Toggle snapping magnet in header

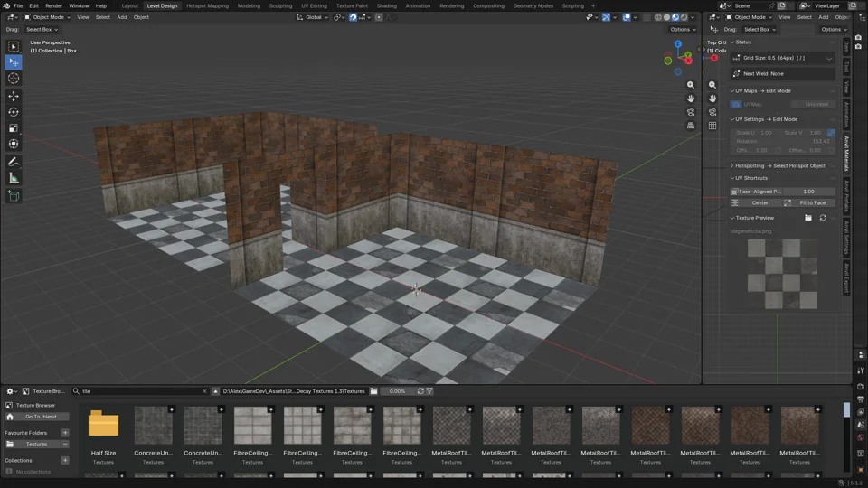point(353,17)
